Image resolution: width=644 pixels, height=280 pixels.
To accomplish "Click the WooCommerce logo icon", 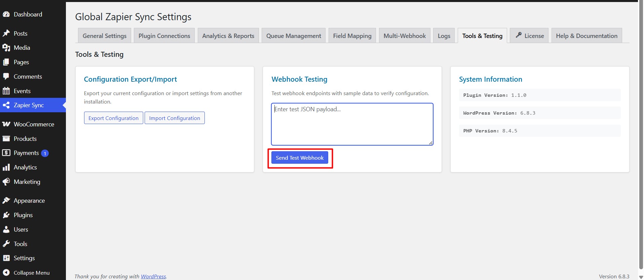I will click(6, 124).
